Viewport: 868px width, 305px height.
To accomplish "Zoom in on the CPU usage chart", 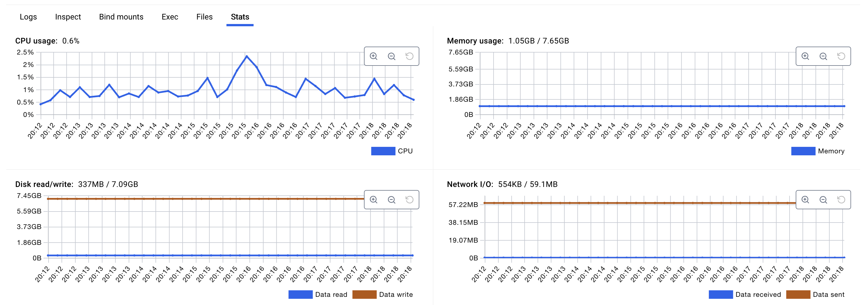I will click(373, 56).
